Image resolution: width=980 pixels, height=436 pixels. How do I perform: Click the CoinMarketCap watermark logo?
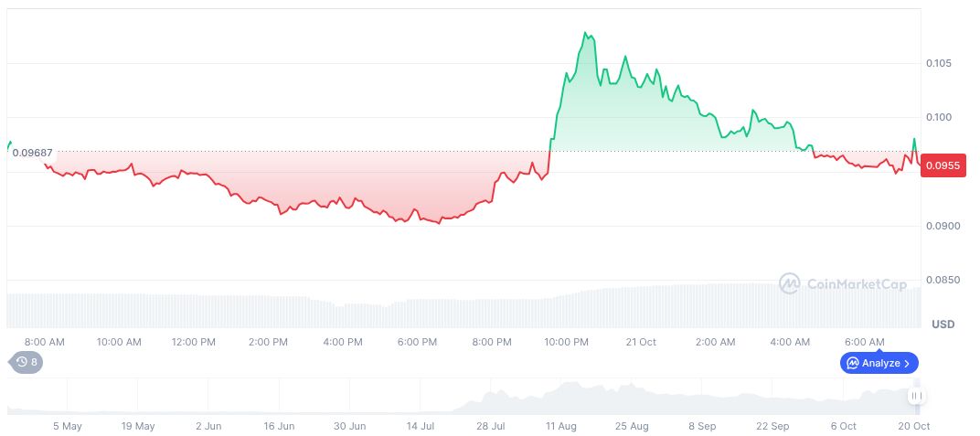(843, 284)
